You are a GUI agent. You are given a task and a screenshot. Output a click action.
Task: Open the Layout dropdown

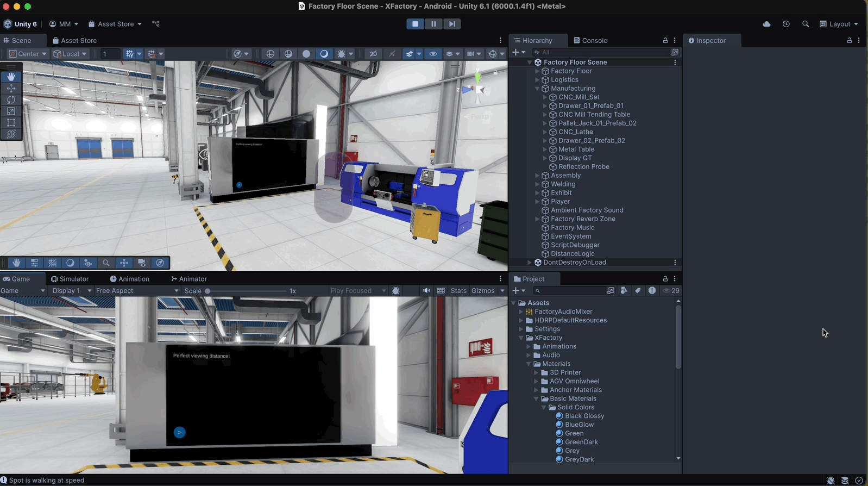pyautogui.click(x=839, y=24)
